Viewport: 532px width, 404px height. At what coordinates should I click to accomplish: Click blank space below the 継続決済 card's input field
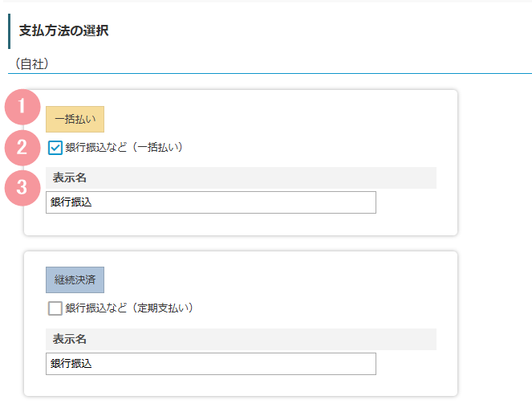[x=241, y=386]
